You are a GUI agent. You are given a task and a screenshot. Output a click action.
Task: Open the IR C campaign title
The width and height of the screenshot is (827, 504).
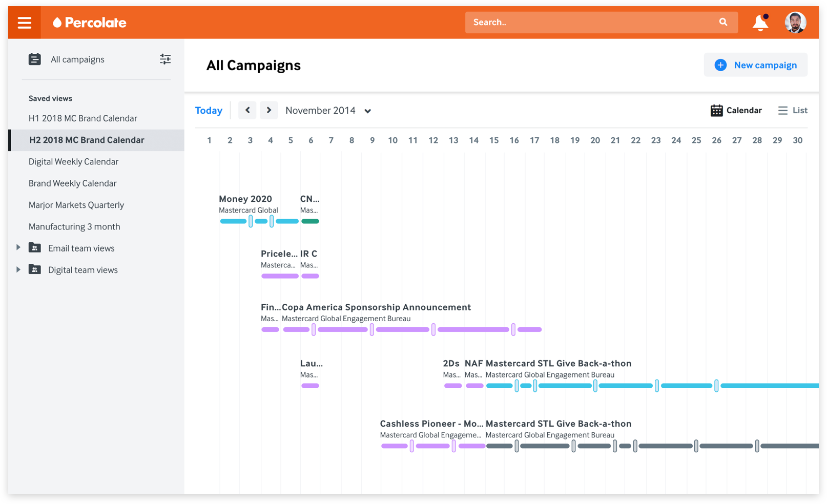coord(308,254)
